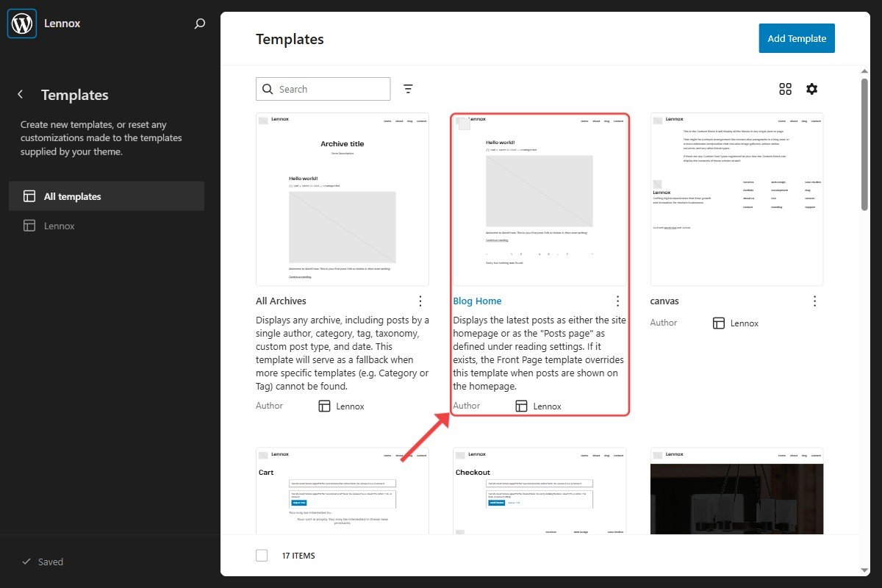Click the Lennox site title
This screenshot has height=588, width=882.
(62, 24)
